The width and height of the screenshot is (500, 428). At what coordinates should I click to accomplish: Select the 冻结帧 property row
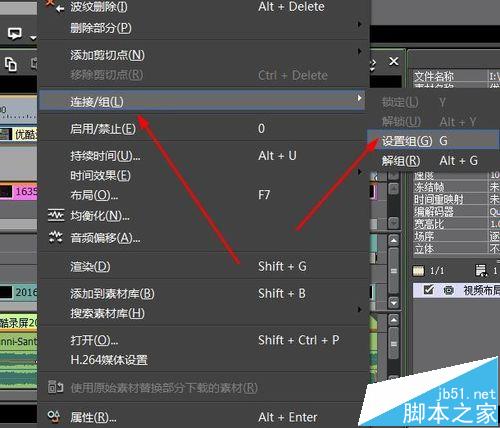pyautogui.click(x=456, y=187)
